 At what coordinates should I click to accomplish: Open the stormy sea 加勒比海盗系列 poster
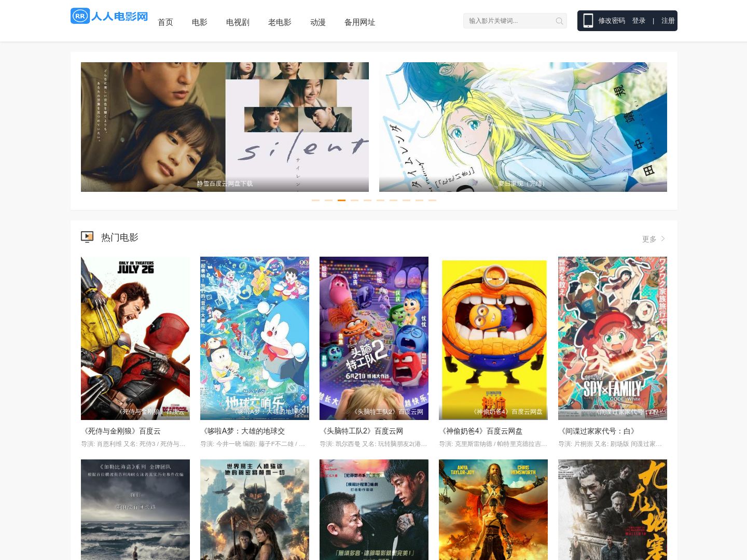135,510
